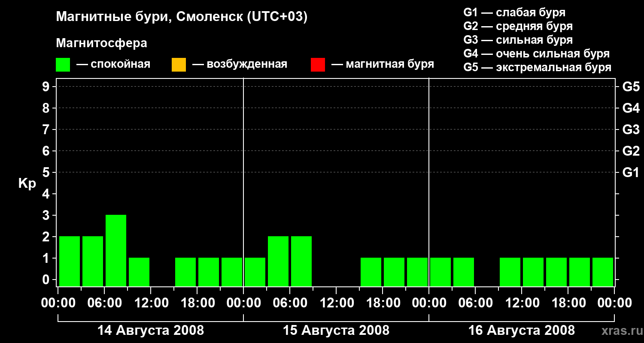This screenshot has width=644, height=343.
Task: Click the right-axis G1 scale label
Action: click(631, 172)
